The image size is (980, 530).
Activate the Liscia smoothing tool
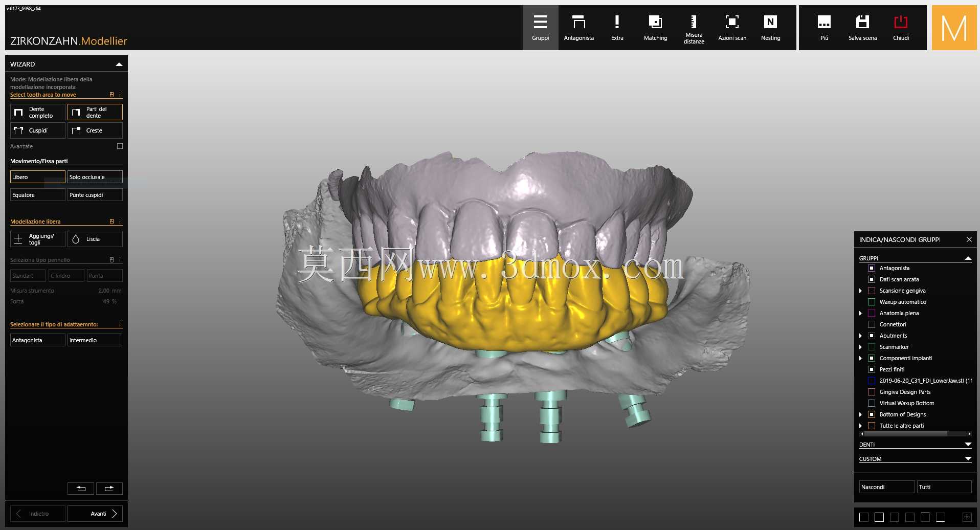[95, 239]
